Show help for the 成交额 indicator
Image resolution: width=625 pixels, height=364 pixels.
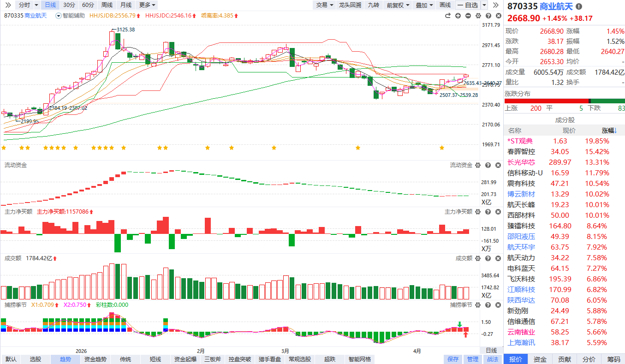(488, 259)
